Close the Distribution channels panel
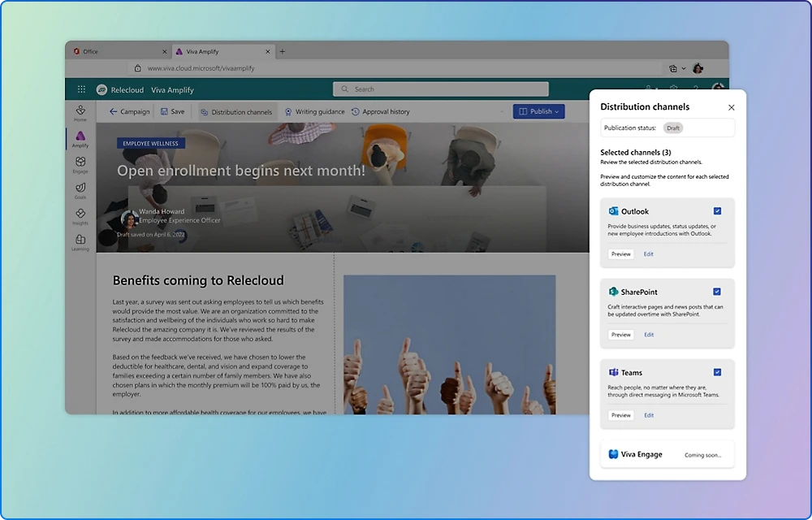The image size is (812, 520). tap(732, 107)
